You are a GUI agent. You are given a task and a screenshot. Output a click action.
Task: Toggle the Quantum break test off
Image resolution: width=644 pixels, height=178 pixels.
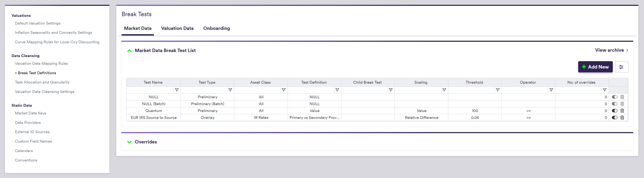(615, 111)
